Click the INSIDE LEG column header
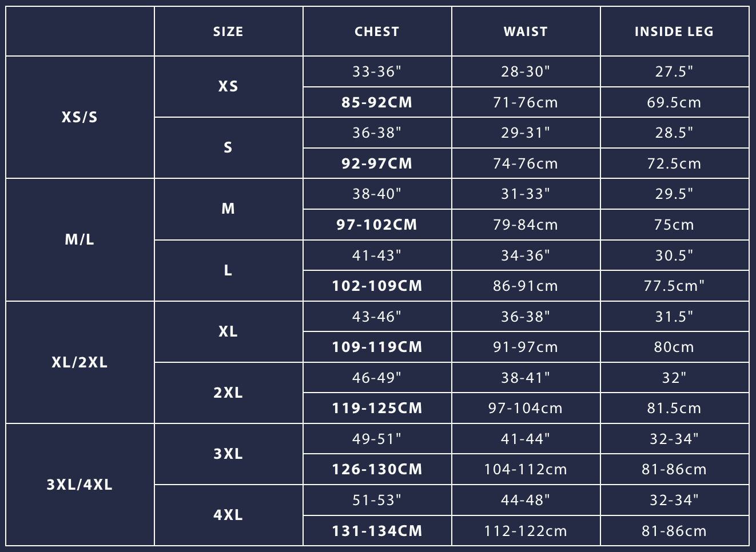Image resolution: width=756 pixels, height=552 pixels. pyautogui.click(x=674, y=31)
